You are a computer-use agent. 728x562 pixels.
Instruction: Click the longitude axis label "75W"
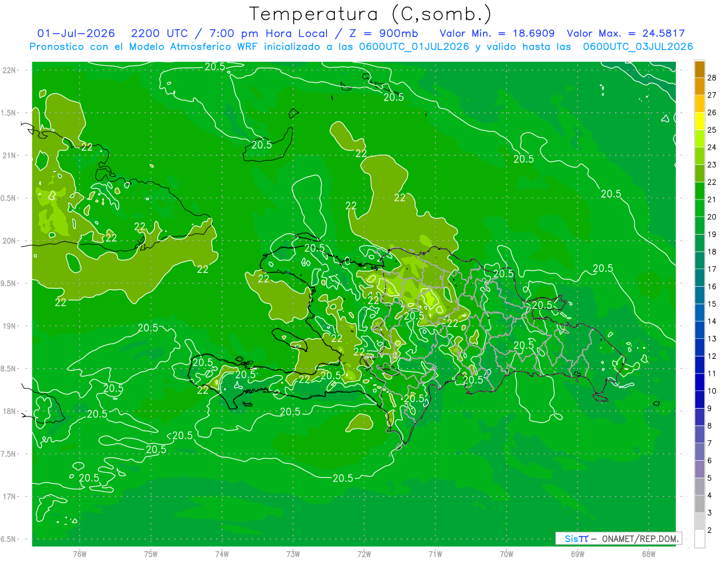click(151, 554)
